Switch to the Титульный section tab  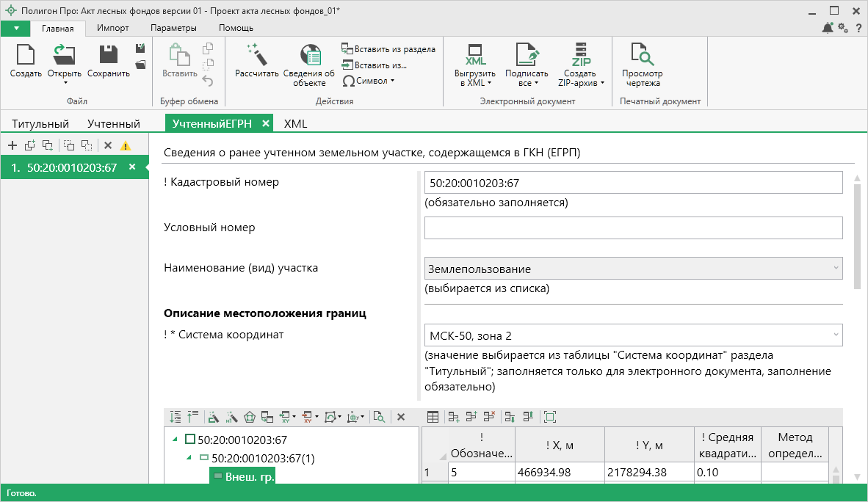pyautogui.click(x=40, y=123)
